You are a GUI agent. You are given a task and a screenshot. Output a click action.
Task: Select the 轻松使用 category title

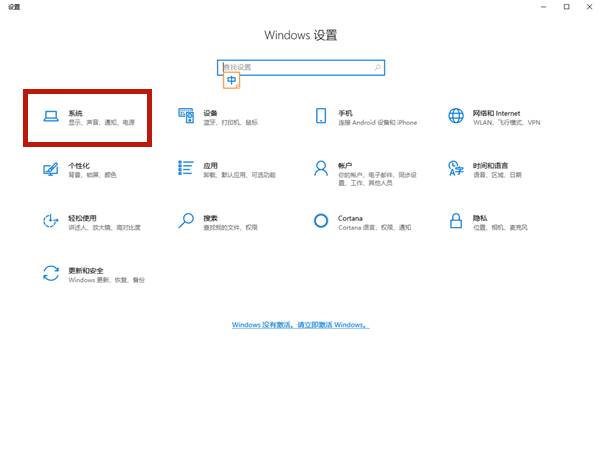click(82, 218)
